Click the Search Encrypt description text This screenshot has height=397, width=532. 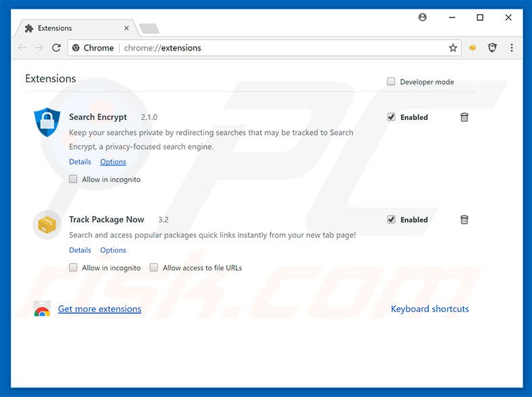point(211,140)
